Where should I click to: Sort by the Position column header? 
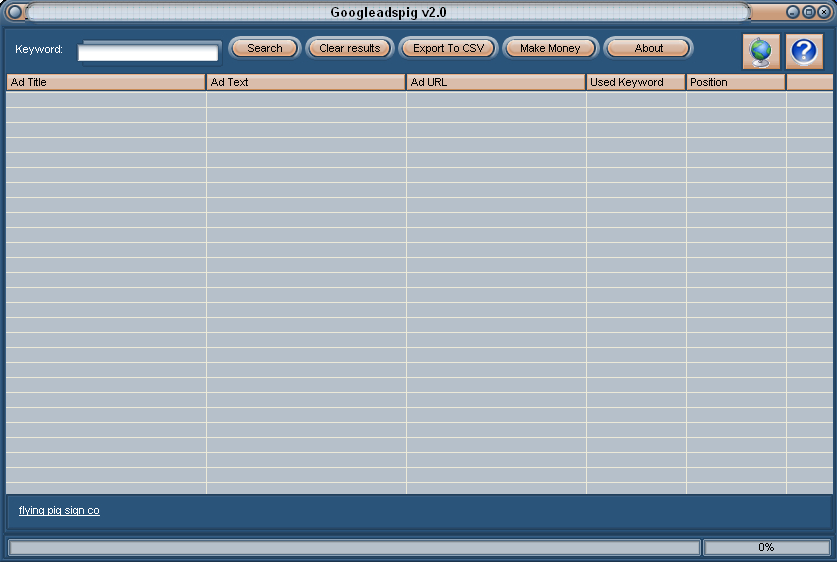point(736,82)
